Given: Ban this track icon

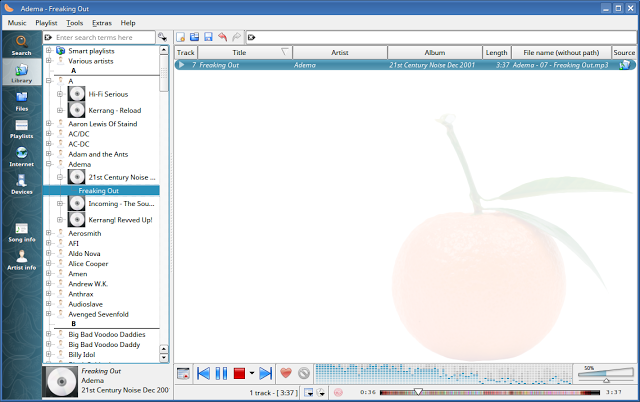Looking at the screenshot, I should click(x=304, y=373).
